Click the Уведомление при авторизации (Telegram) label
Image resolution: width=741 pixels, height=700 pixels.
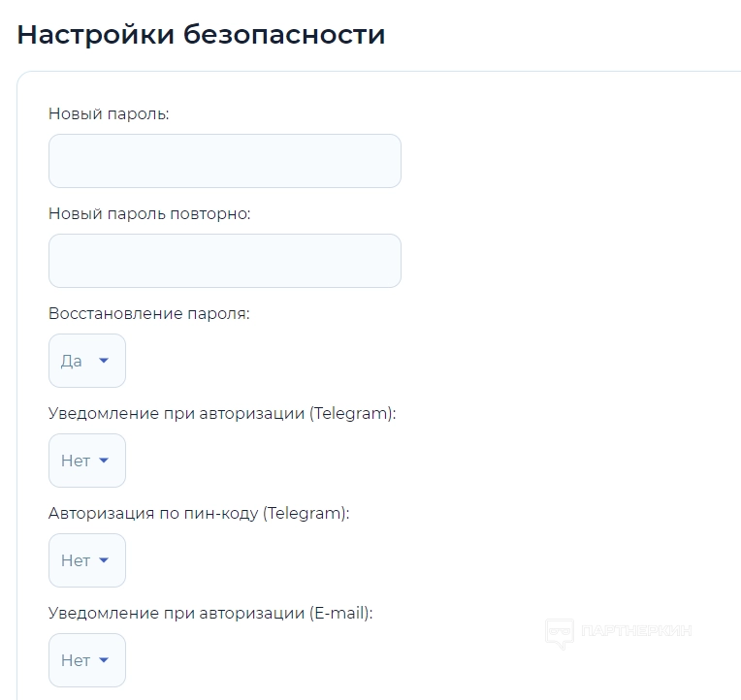pos(222,414)
